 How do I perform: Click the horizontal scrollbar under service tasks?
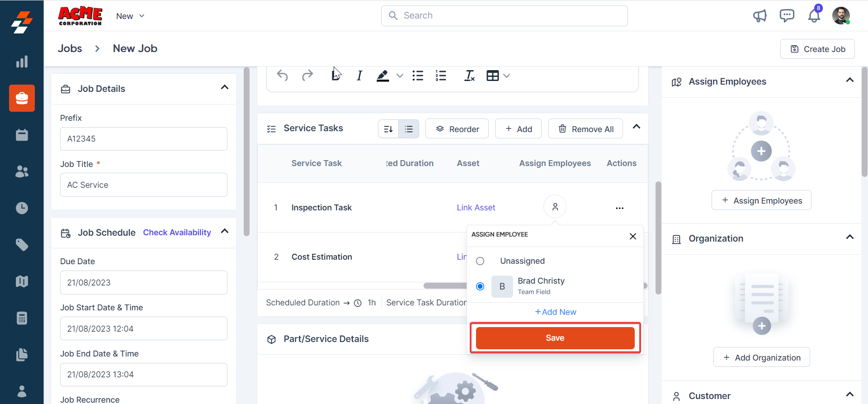445,285
